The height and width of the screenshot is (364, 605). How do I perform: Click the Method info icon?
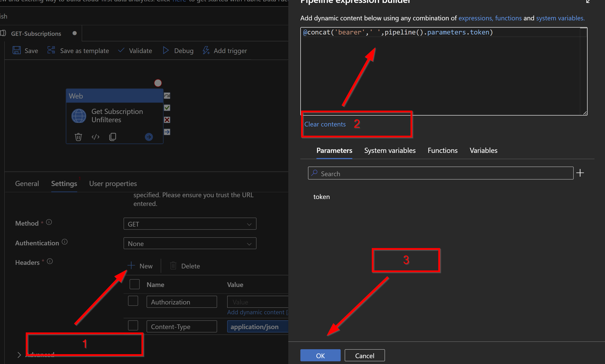[49, 222]
